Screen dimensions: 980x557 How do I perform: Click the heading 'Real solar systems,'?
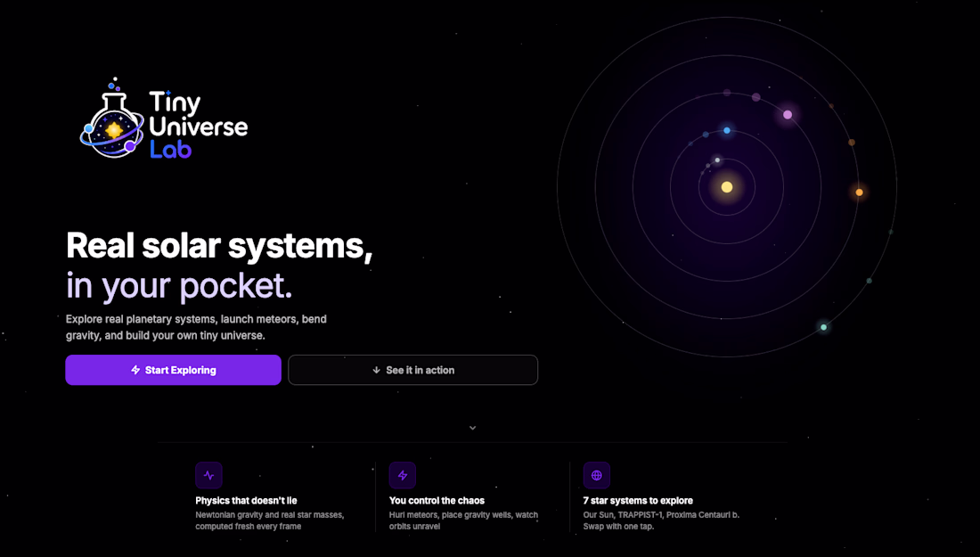[x=219, y=246]
